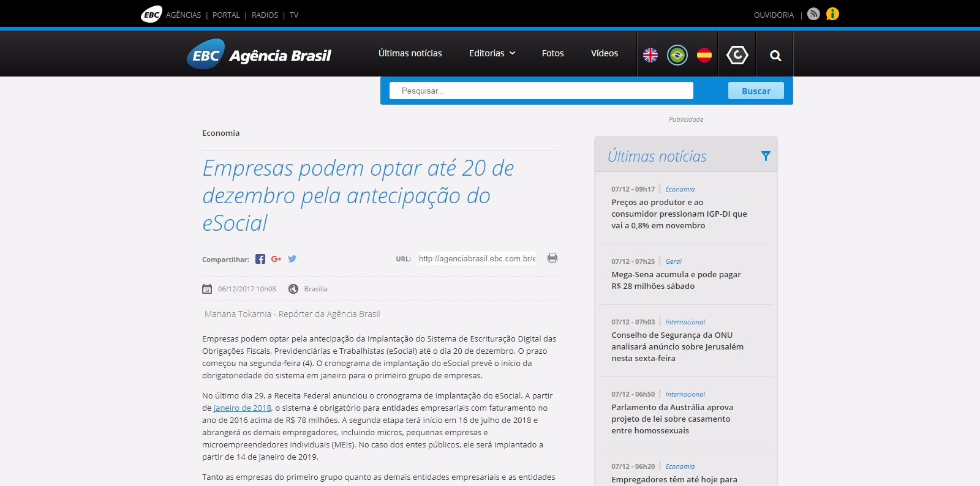
Task: Go to PORTAL in top bar
Action: (226, 15)
